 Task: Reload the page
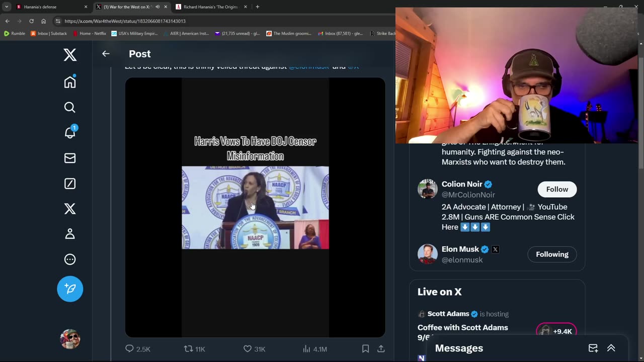pyautogui.click(x=31, y=21)
